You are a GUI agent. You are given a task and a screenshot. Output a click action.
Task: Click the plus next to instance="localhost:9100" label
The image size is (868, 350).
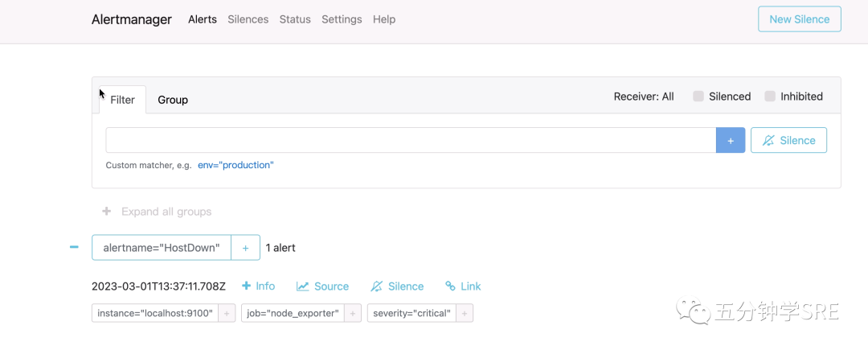[x=227, y=313]
